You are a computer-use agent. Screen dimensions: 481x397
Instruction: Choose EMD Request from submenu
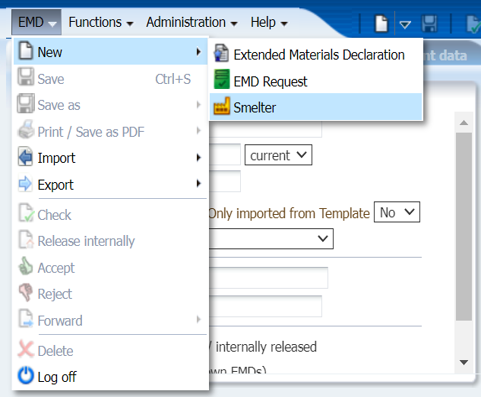tap(316, 81)
